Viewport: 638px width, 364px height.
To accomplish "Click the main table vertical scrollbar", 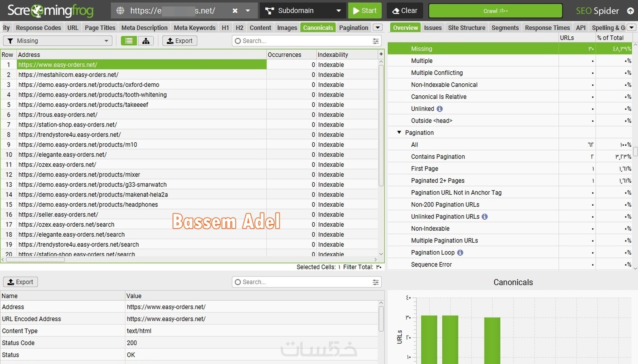I will click(381, 126).
